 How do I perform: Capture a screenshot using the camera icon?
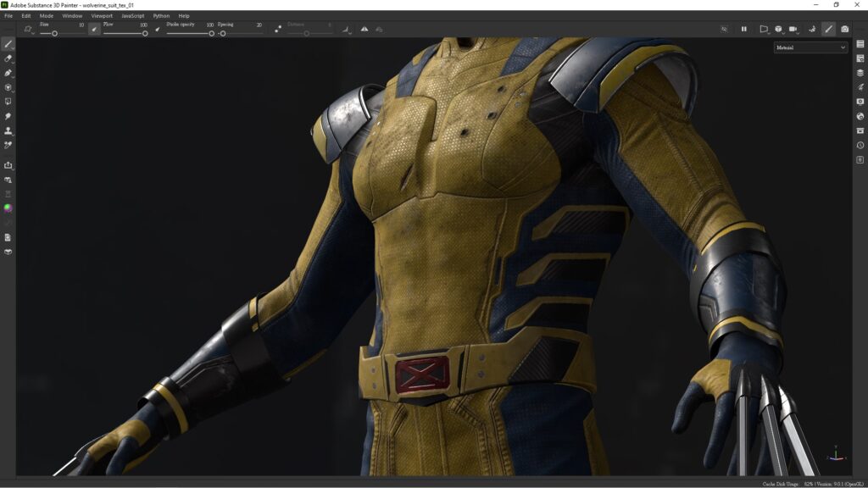pyautogui.click(x=844, y=28)
